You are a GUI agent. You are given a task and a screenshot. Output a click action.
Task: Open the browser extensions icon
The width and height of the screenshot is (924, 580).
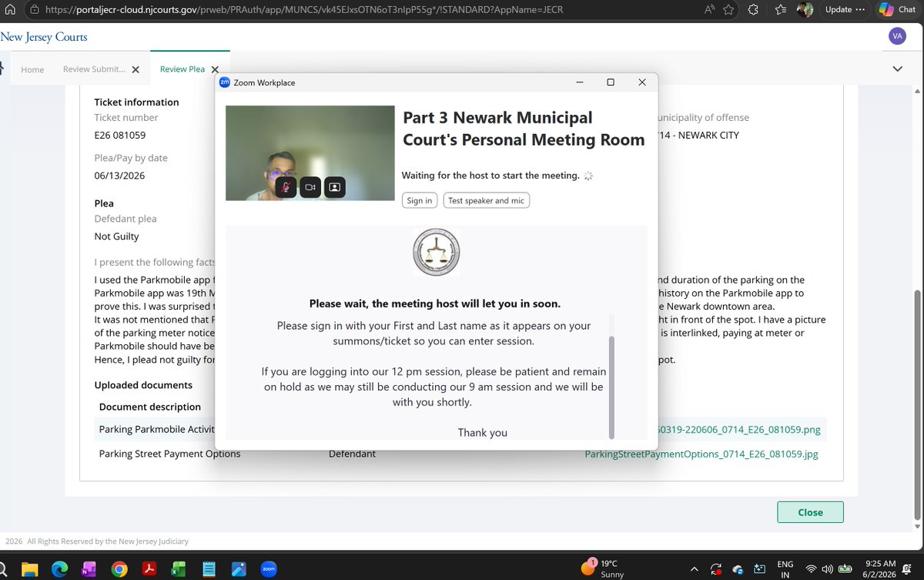[754, 10]
